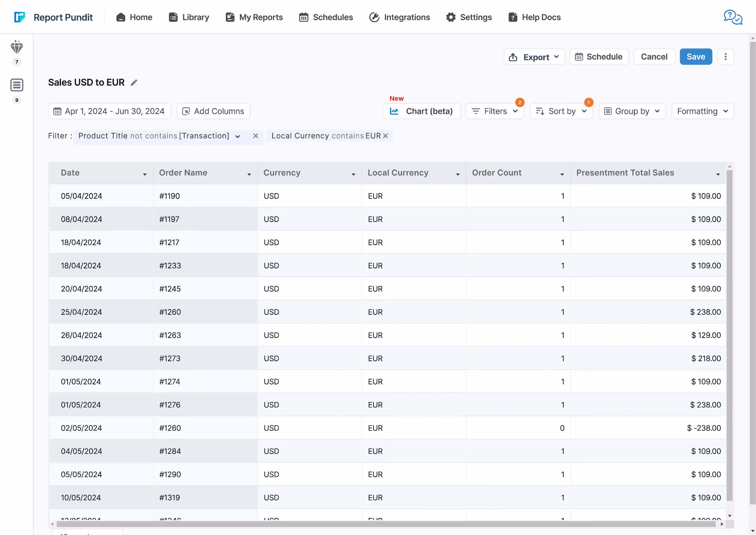Open Currency column menu arrow
Screen dimensions: 756x535
(353, 174)
